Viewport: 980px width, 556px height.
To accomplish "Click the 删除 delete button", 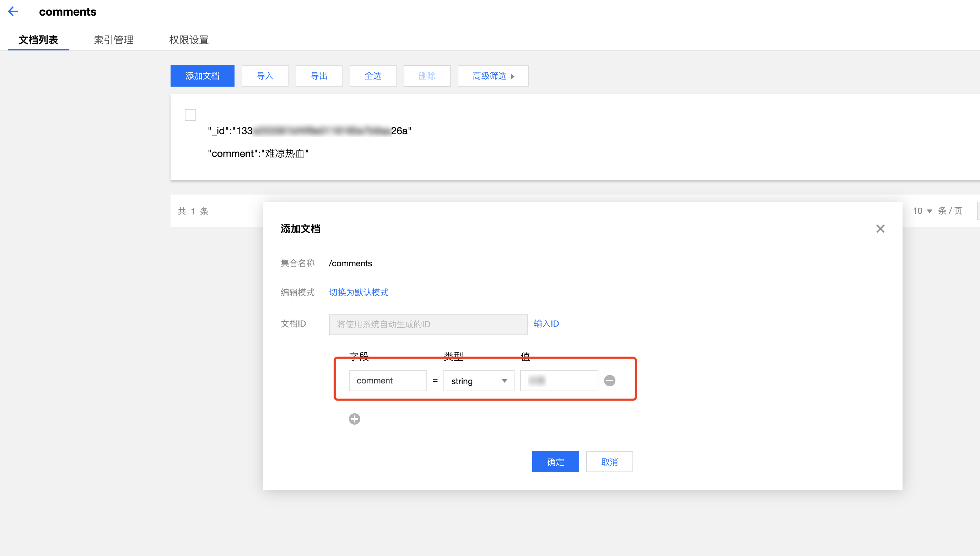I will 427,76.
